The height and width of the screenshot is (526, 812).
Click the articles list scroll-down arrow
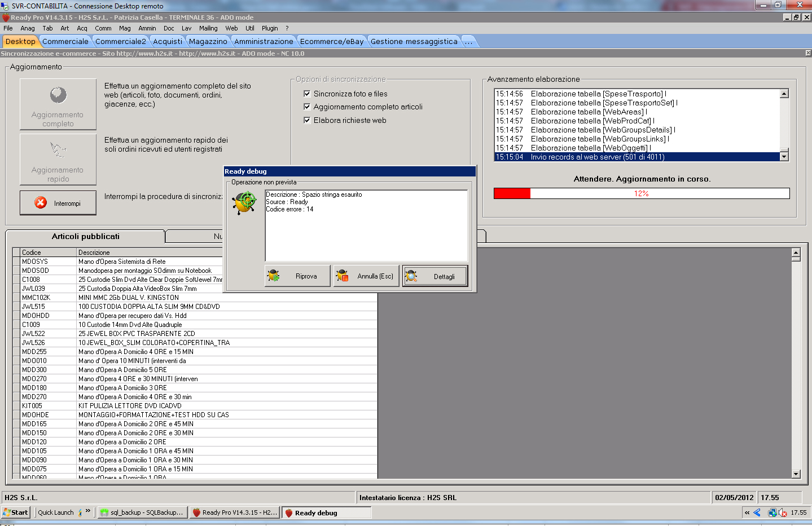point(796,474)
